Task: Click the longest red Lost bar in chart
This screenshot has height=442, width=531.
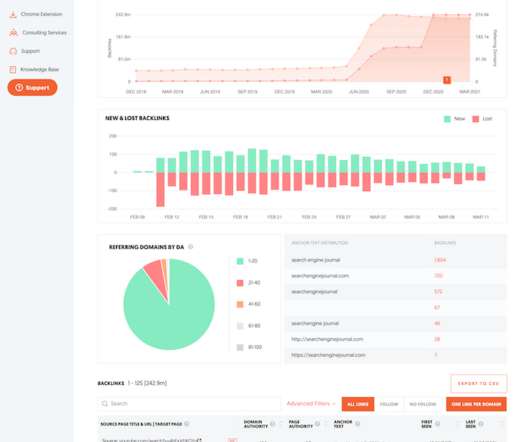Action: tap(160, 189)
